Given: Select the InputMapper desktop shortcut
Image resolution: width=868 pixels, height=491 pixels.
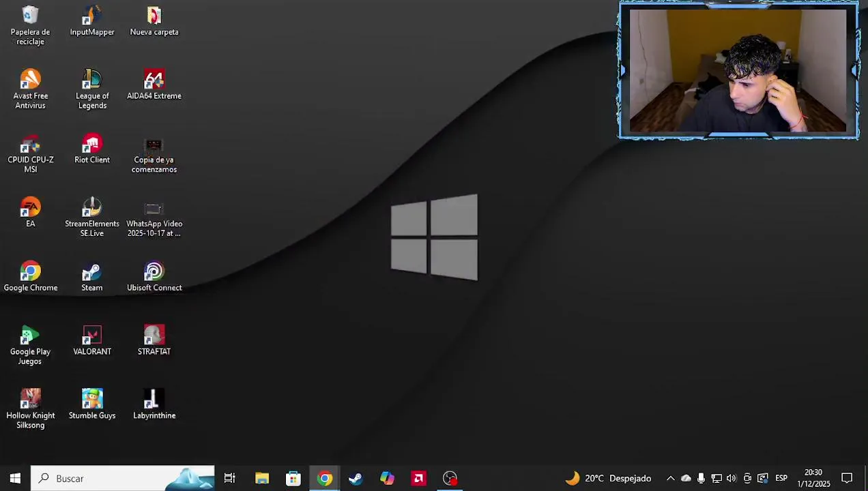Looking at the screenshot, I should click(92, 21).
